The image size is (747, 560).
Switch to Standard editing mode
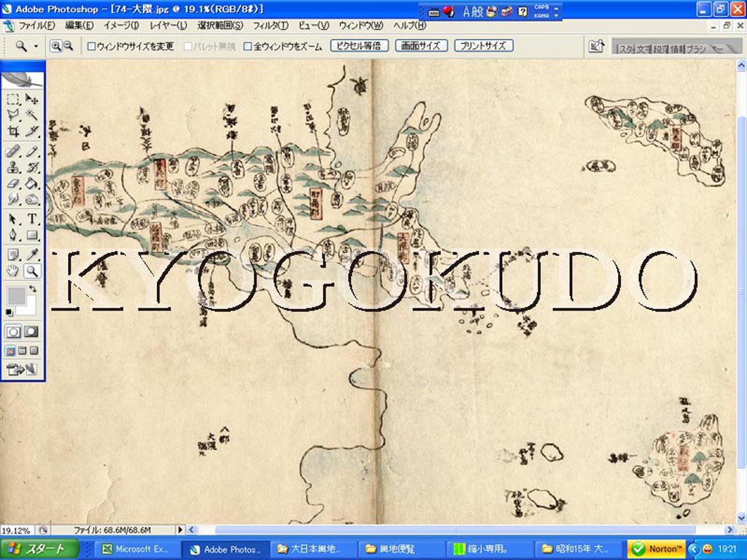point(13,332)
